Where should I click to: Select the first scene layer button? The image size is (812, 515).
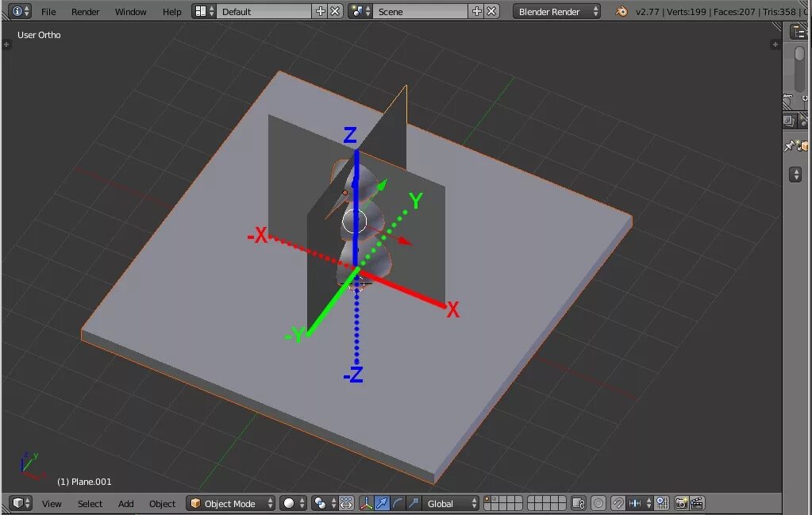pos(487,499)
